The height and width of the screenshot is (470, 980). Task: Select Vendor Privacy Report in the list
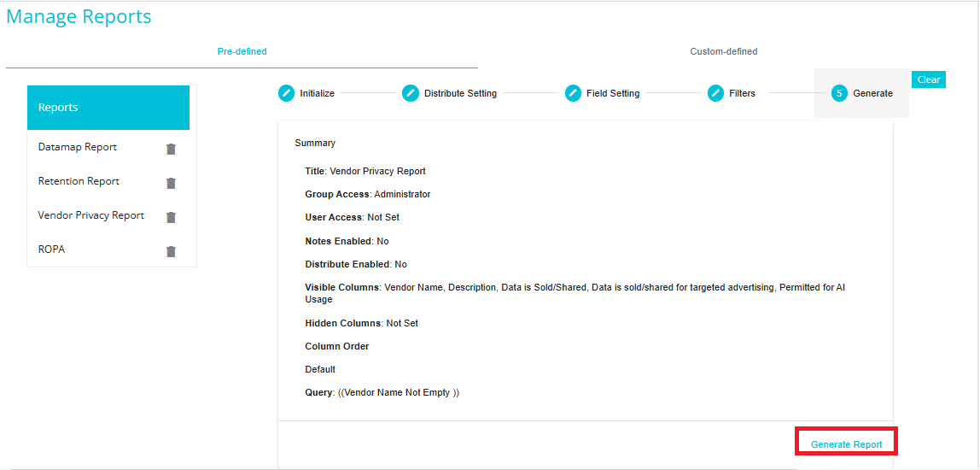[x=91, y=215]
